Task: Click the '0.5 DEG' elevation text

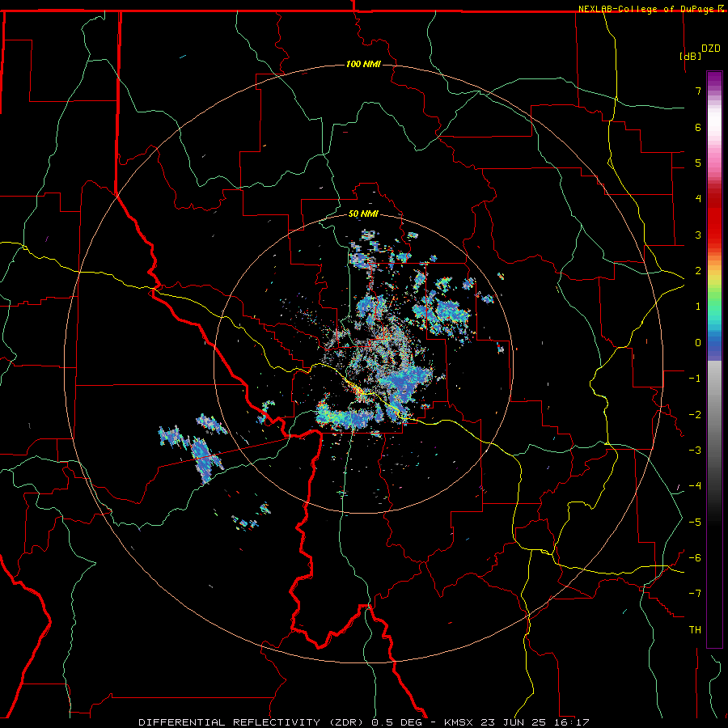Action: pos(397,722)
